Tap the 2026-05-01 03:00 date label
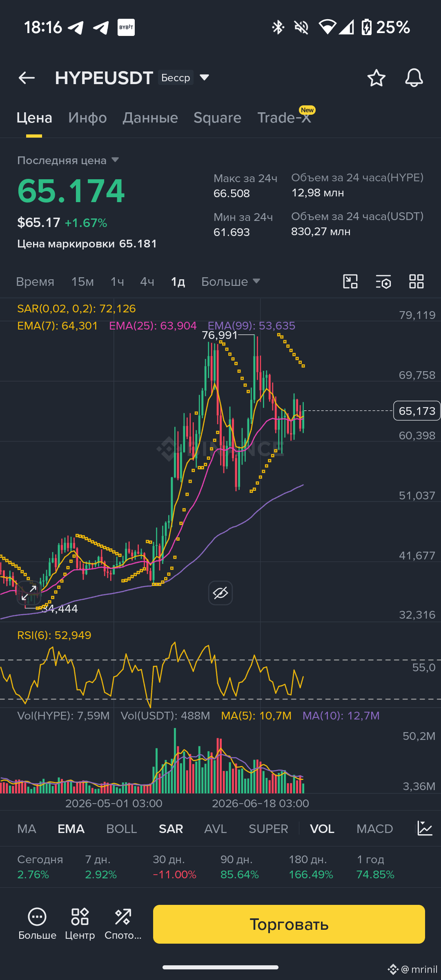This screenshot has height=980, width=441. [x=114, y=804]
